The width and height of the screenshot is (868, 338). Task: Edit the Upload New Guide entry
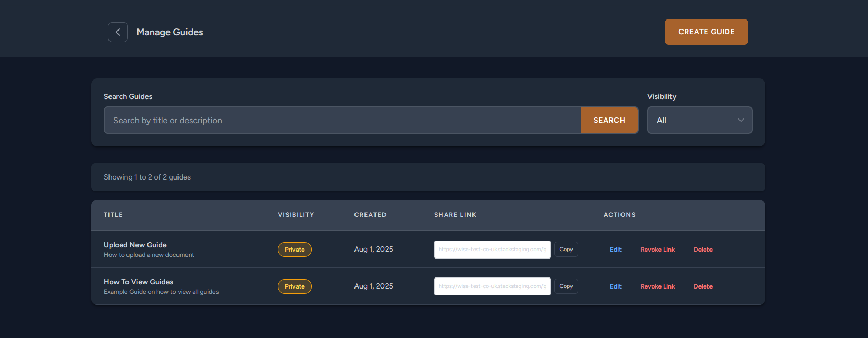tap(615, 250)
